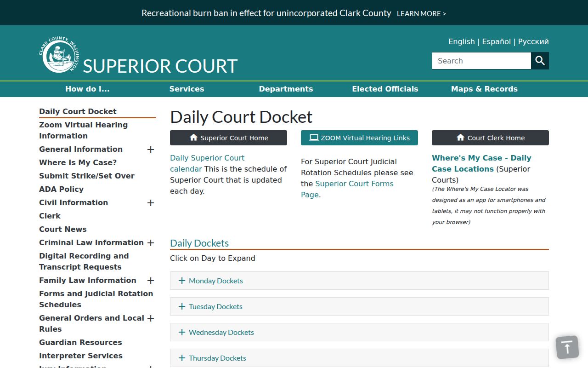588x368 pixels.
Task: Expand Criminal Law Information plus icon
Action: (x=150, y=243)
